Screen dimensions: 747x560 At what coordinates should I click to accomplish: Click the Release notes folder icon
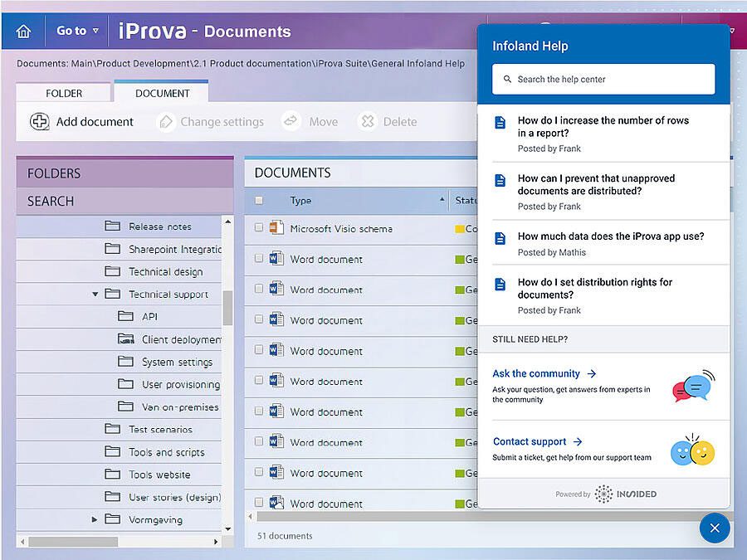pos(113,226)
